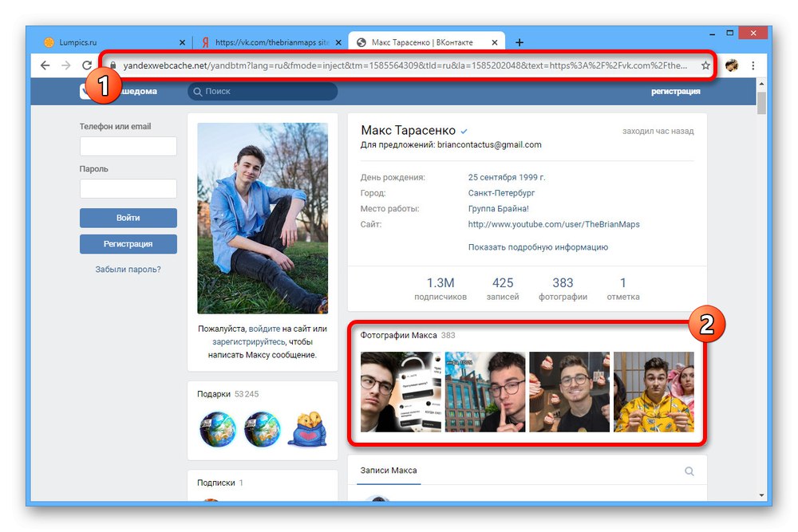The width and height of the screenshot is (798, 532).
Task: Click the заходил час назад status
Action: [x=658, y=132]
